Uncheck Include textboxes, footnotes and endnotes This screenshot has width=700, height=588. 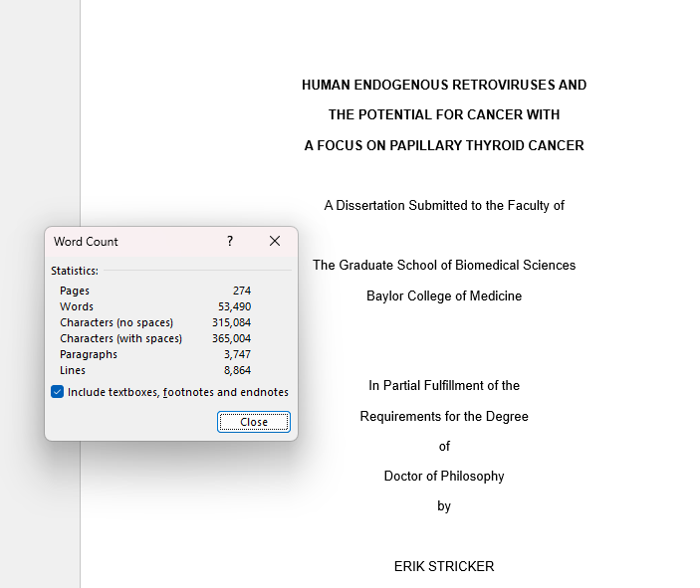click(x=57, y=392)
